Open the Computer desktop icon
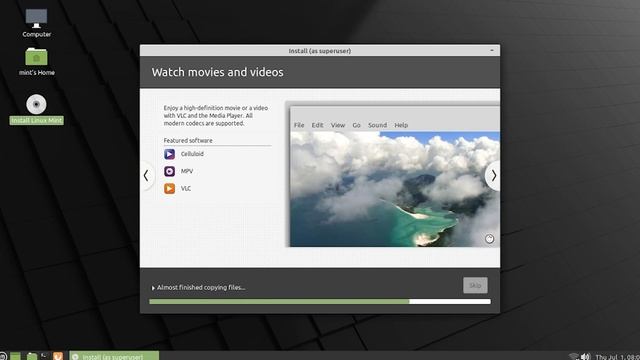 coord(36,19)
